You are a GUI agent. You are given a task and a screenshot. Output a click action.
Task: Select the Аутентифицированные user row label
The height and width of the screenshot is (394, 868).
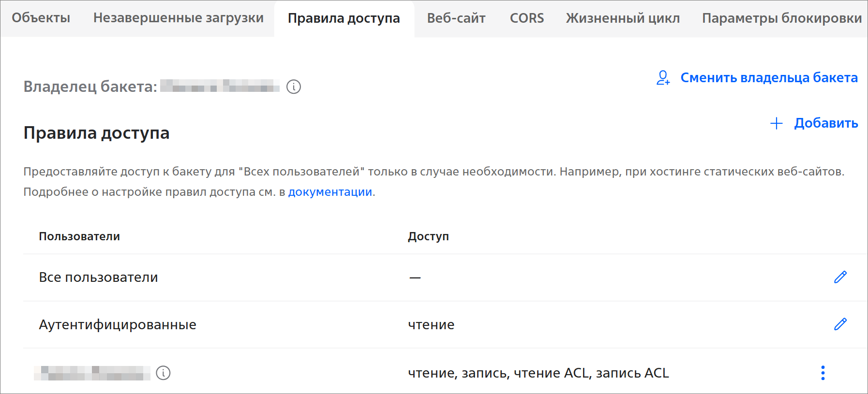[118, 324]
